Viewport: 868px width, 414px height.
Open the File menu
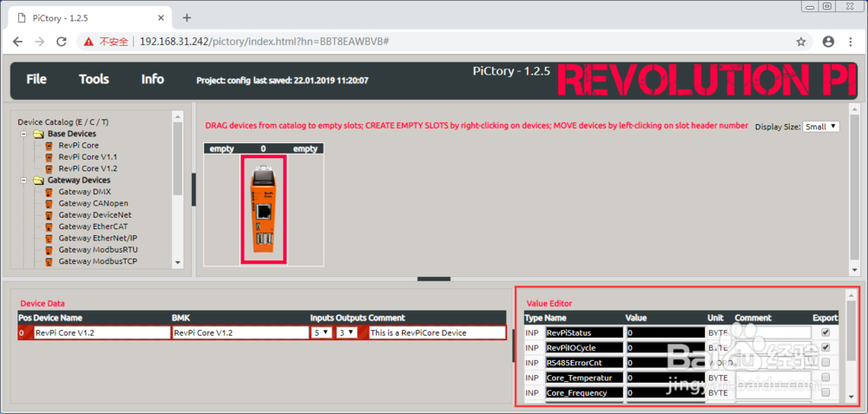pos(36,79)
